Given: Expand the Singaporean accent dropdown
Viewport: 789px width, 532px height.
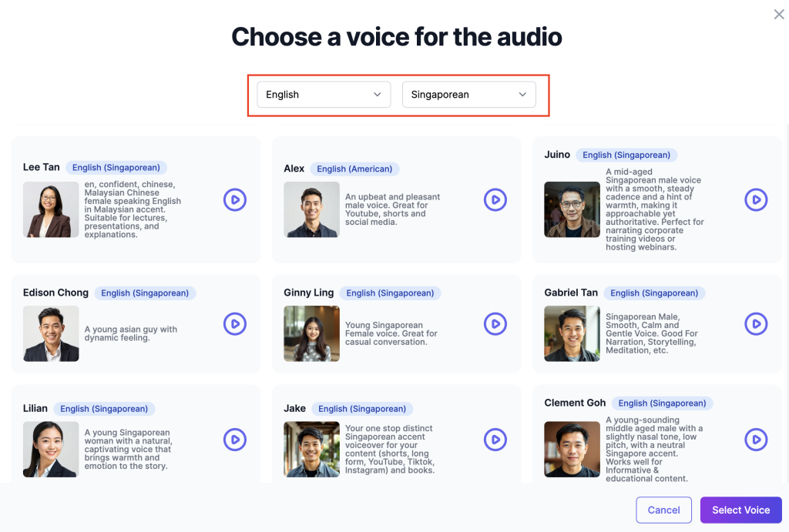Looking at the screenshot, I should pyautogui.click(x=468, y=95).
